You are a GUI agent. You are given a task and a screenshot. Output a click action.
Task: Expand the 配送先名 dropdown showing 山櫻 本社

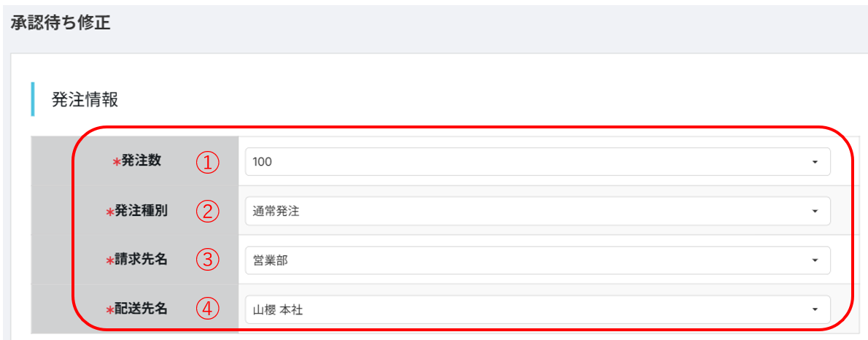[x=537, y=310]
